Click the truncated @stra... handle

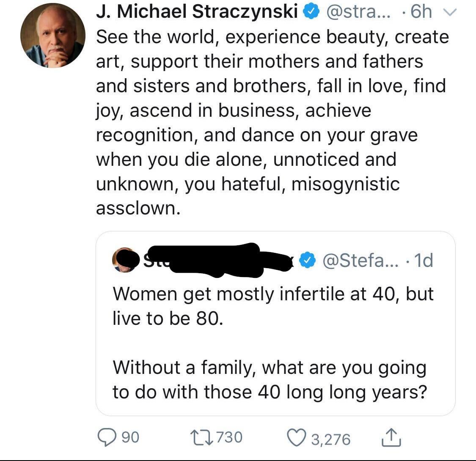(355, 13)
